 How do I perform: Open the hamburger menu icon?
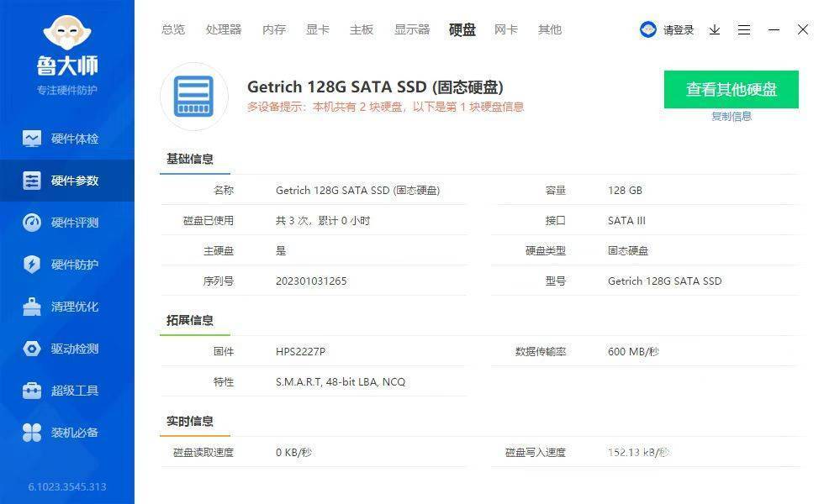tap(743, 29)
